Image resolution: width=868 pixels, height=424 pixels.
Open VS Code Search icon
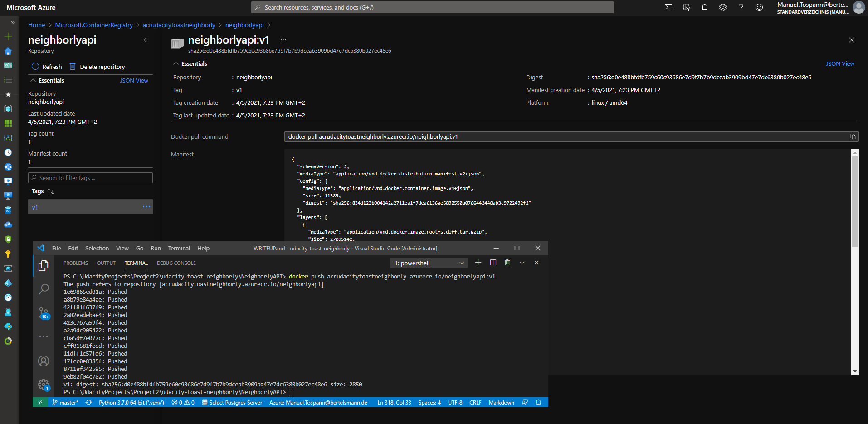44,289
